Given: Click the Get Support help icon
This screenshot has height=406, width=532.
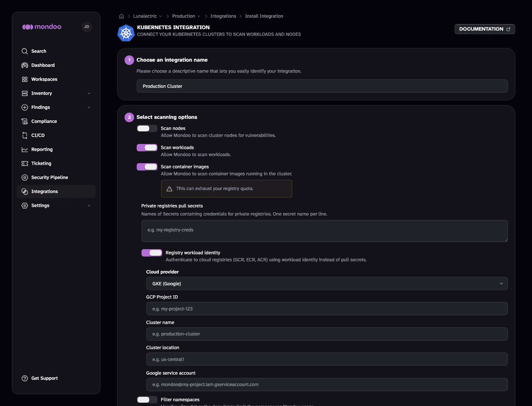Looking at the screenshot, I should tap(25, 378).
